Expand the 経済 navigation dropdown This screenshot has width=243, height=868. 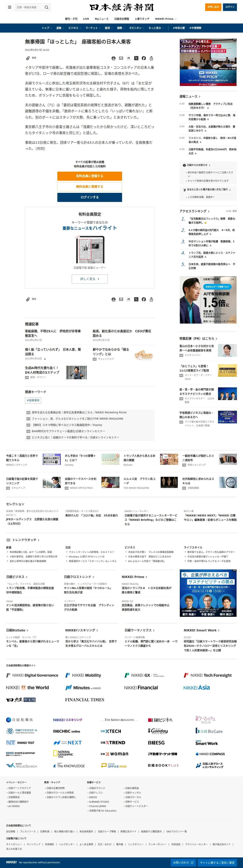[x=108, y=28]
